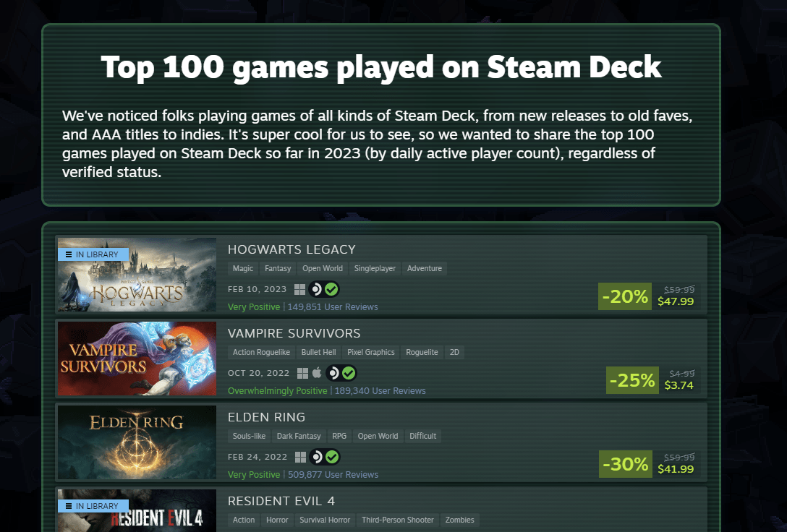Open the Vampire Survivors capsule artwork
This screenshot has width=787, height=532.
point(137,359)
